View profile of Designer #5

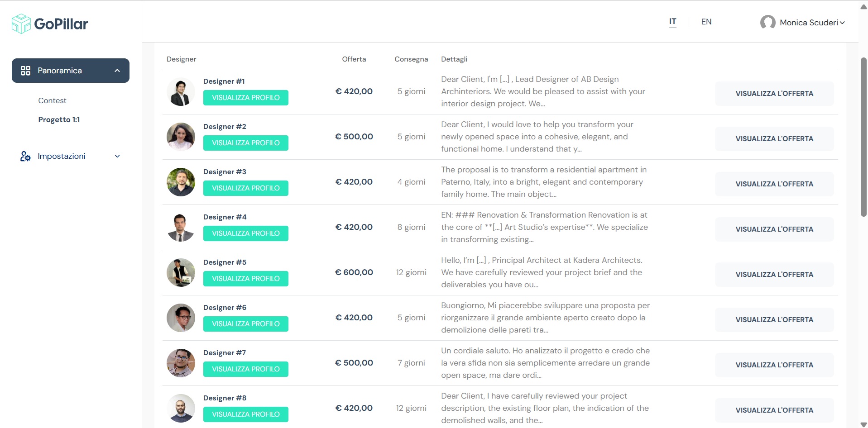246,279
